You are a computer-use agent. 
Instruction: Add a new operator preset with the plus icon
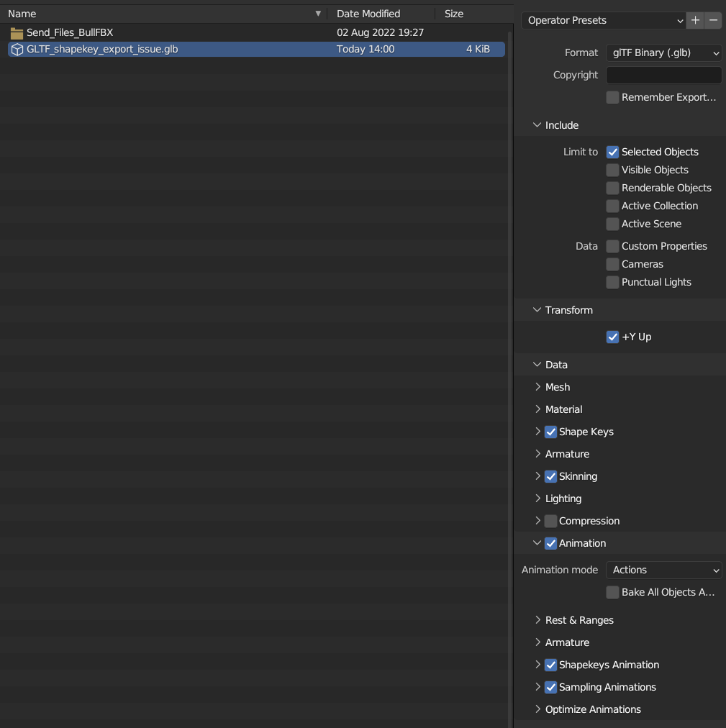point(694,20)
